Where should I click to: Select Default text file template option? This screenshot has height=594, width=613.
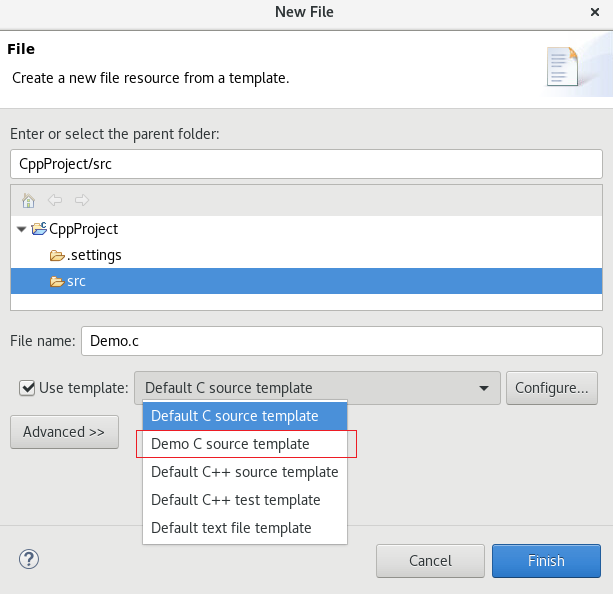(231, 527)
